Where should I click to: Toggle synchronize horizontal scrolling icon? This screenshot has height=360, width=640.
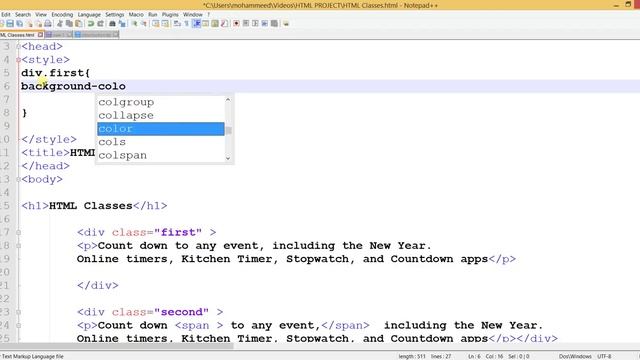click(x=165, y=24)
